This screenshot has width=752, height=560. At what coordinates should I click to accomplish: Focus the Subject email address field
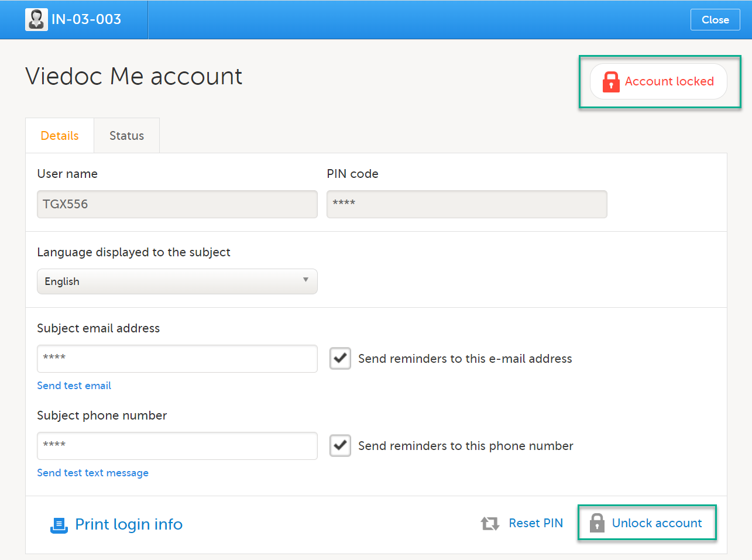coord(177,358)
